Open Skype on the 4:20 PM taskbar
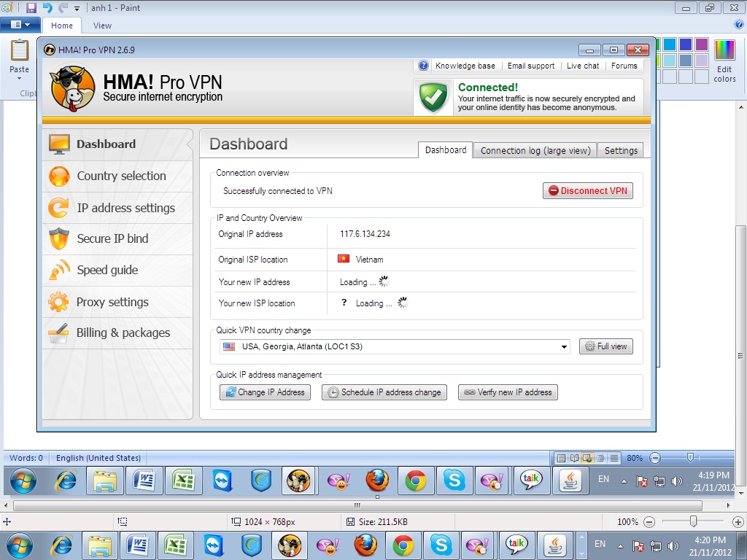The height and width of the screenshot is (560, 747). [x=441, y=545]
